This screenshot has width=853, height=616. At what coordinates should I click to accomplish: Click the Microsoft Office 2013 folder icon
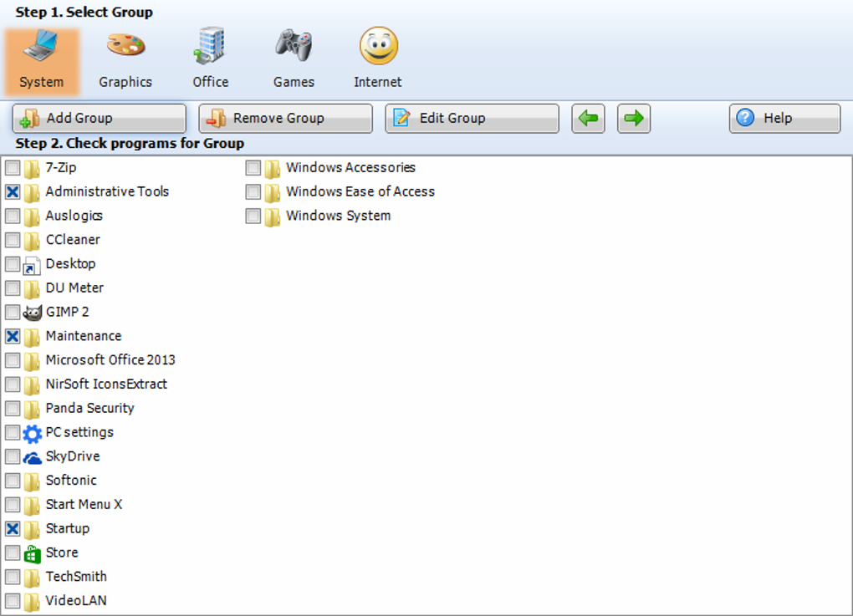pyautogui.click(x=32, y=361)
